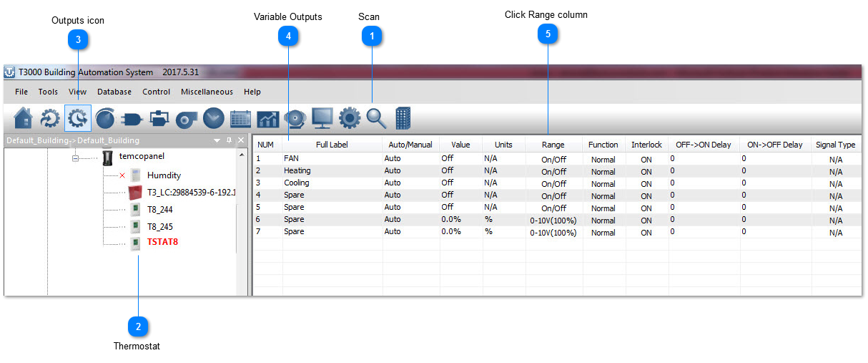Open the Tools menu
This screenshot has height=363, width=868.
pos(48,92)
